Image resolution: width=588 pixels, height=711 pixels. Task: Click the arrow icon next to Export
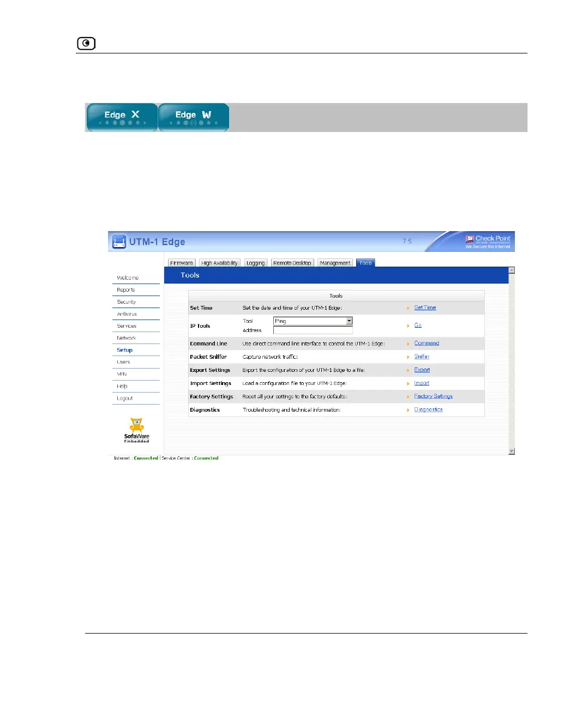pos(408,370)
